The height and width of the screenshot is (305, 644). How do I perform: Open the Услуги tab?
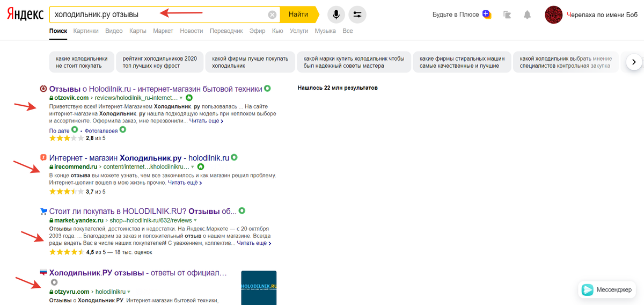tap(299, 31)
